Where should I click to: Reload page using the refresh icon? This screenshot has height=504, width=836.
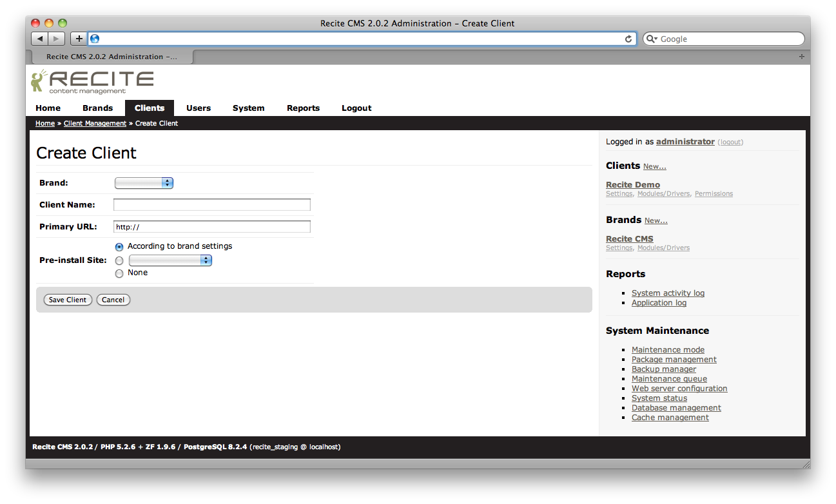628,39
